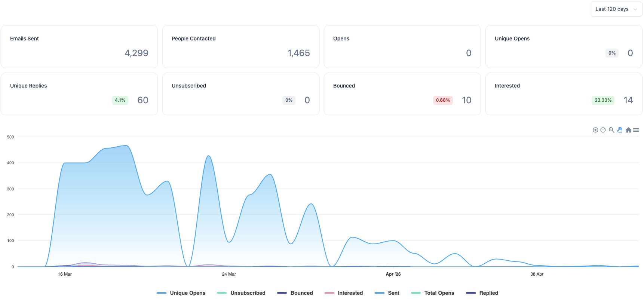Open the chart hamburger menu
Viewport: 644px width, 300px height.
[x=636, y=130]
